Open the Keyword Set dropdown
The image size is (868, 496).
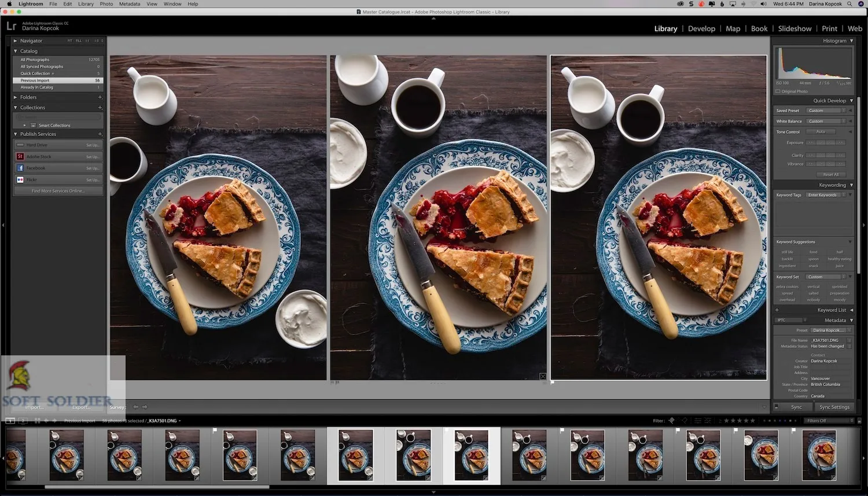click(827, 277)
